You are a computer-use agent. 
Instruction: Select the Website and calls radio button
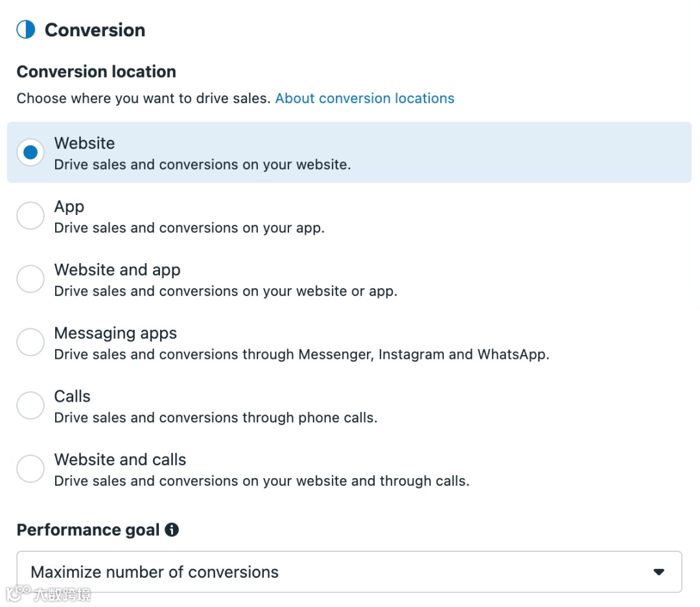click(x=30, y=469)
